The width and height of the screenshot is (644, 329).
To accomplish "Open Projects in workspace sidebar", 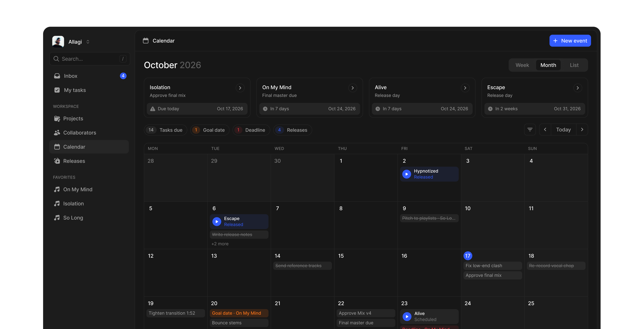I will (89, 118).
